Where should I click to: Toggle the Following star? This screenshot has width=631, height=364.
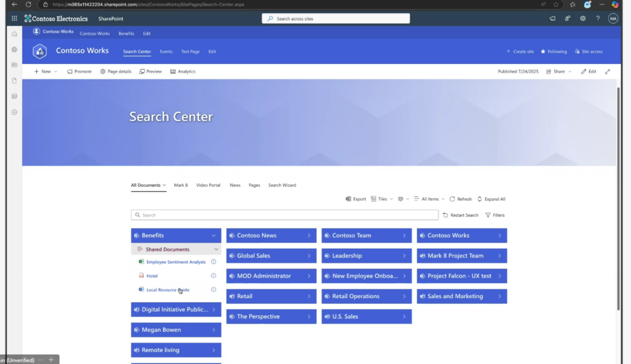click(x=554, y=52)
